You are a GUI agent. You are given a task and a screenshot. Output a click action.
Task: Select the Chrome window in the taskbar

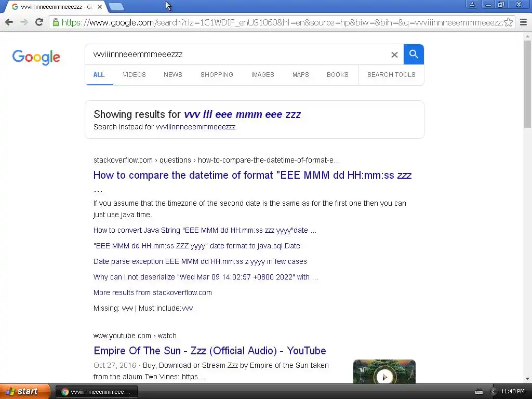[97, 392]
